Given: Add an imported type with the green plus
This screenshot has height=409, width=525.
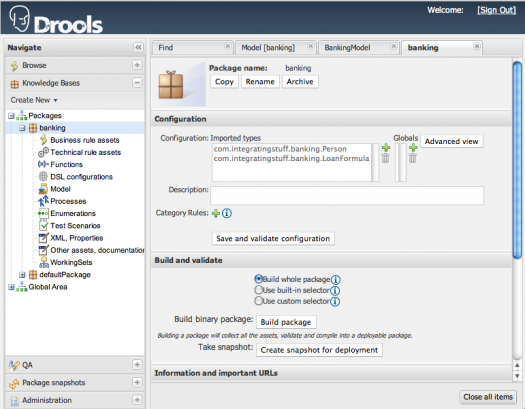Looking at the screenshot, I should pos(386,148).
